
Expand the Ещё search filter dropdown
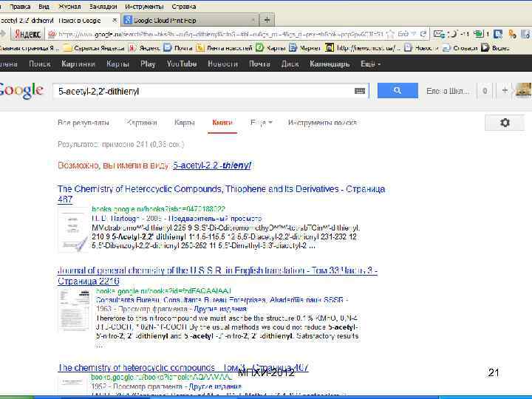pyautogui.click(x=262, y=123)
